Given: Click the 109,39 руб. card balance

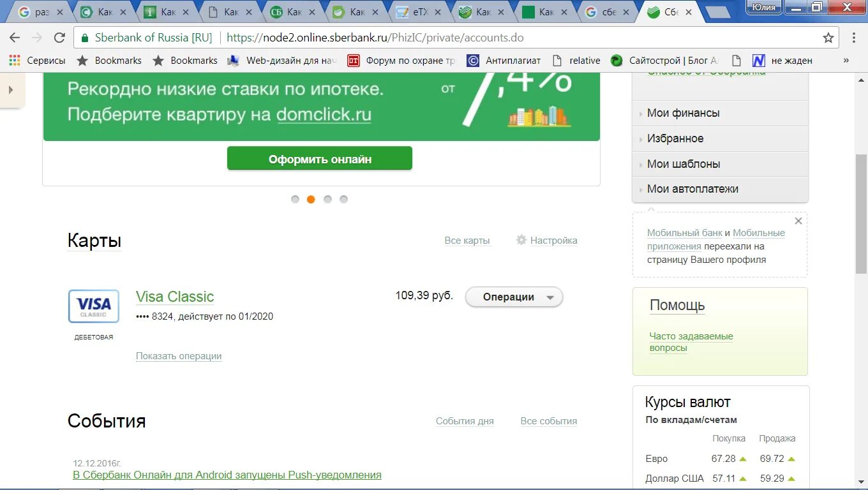Looking at the screenshot, I should pos(424,295).
